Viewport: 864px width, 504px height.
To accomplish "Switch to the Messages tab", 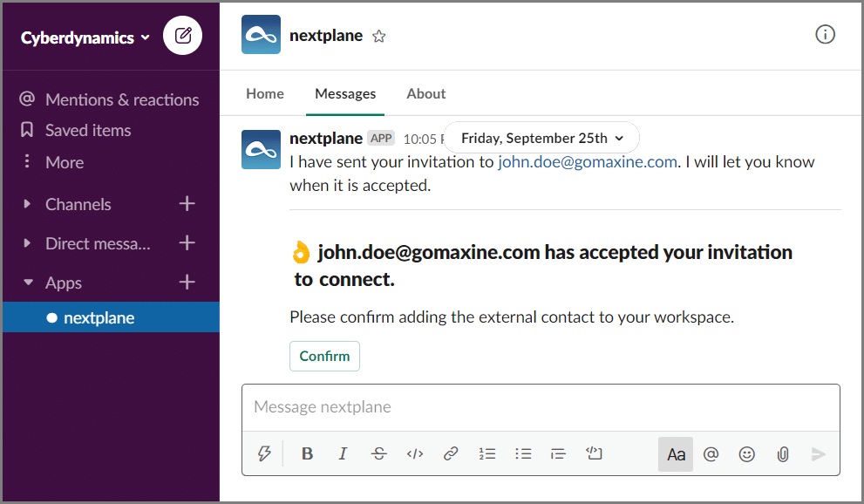I will (345, 93).
